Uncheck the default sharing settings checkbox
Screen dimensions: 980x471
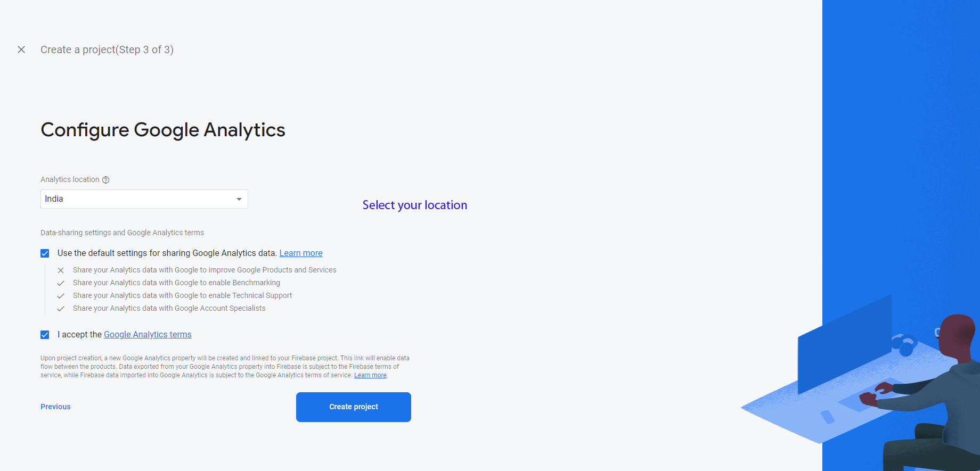click(x=45, y=253)
